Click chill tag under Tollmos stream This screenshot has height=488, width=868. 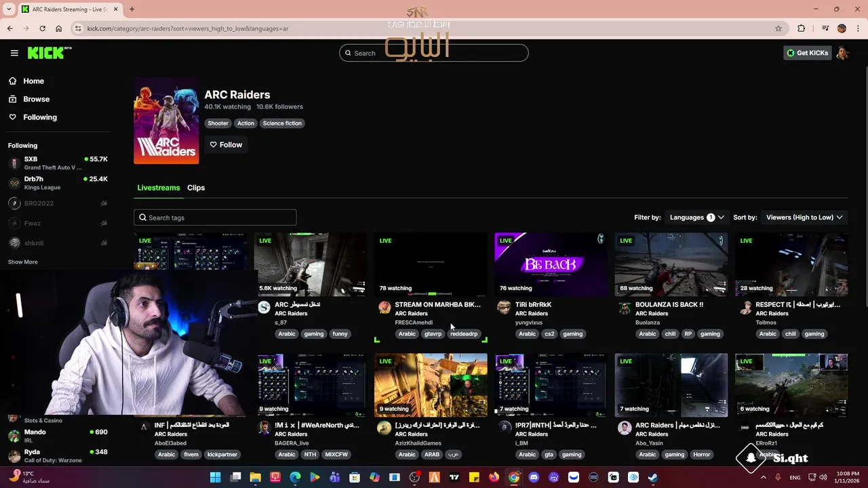tap(790, 333)
